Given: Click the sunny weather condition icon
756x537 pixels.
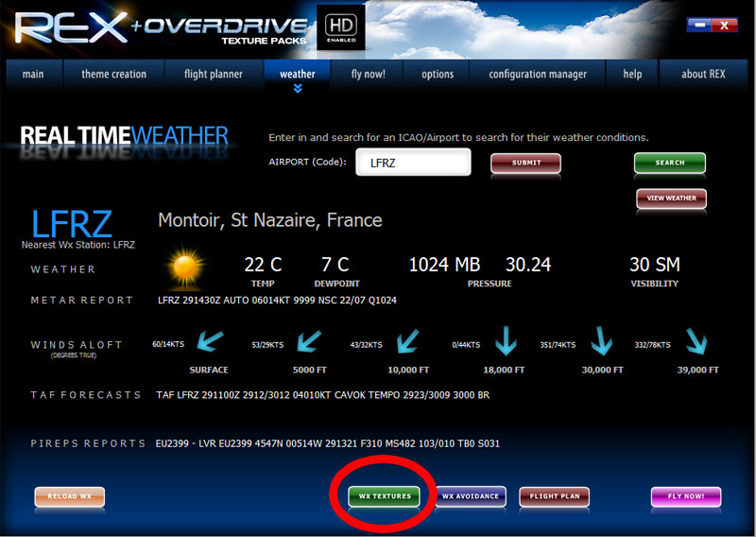Looking at the screenshot, I should tap(185, 268).
